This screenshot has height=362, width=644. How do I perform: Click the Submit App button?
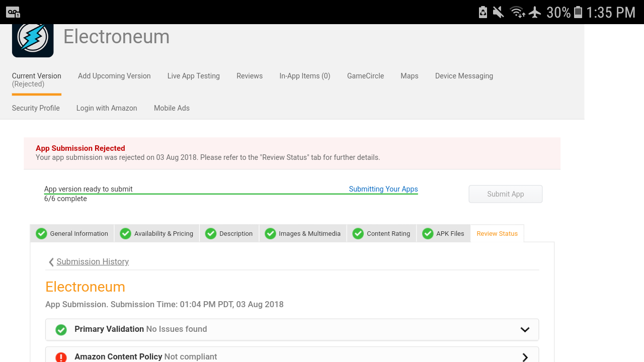pyautogui.click(x=506, y=194)
